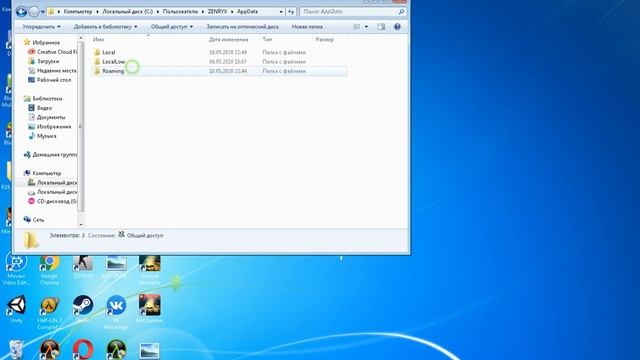Click the date cell in LocalLow row

point(228,62)
